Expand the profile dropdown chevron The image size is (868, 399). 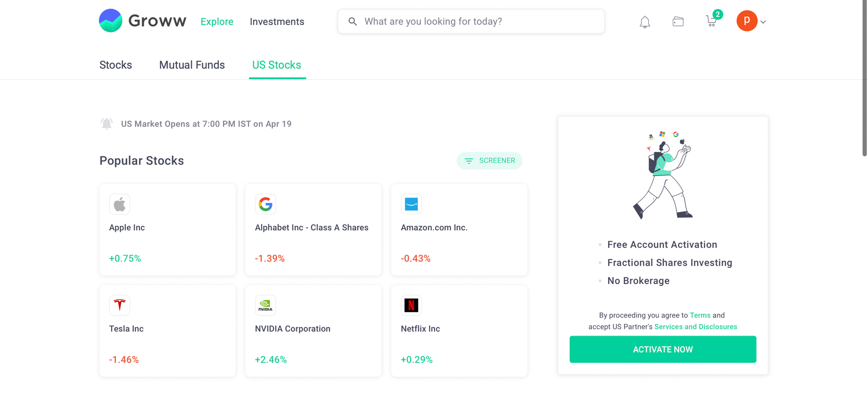[763, 22]
